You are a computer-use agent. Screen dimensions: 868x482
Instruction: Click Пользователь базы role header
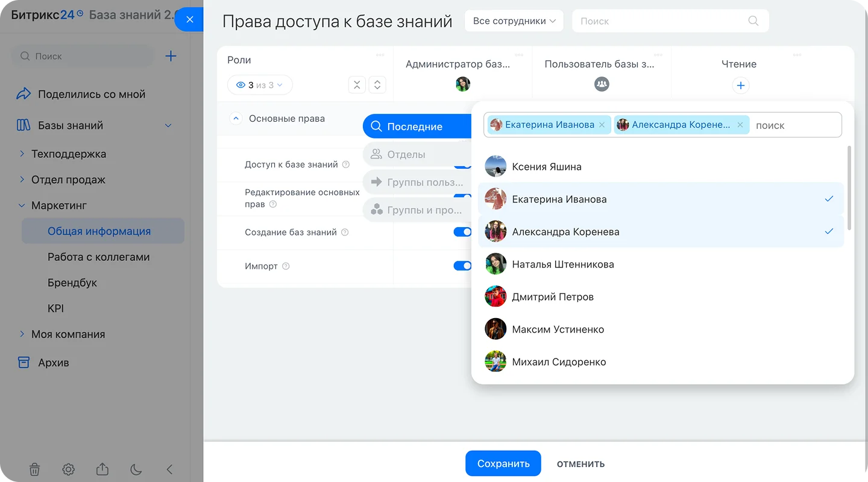599,64
